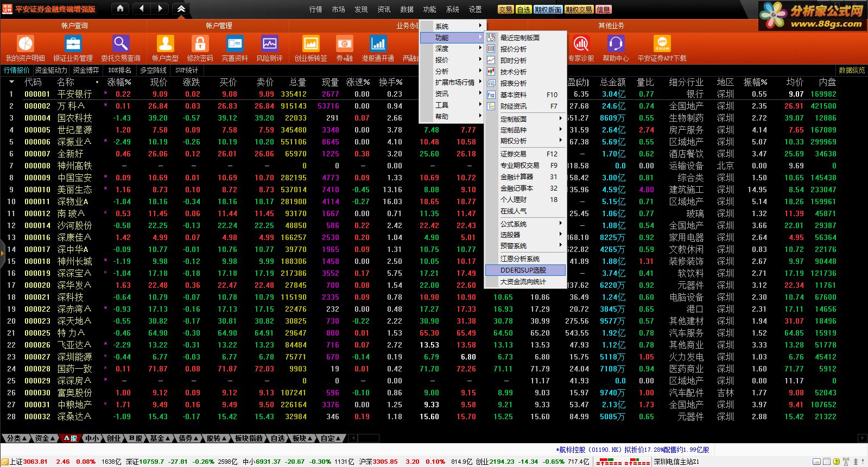The image size is (868, 467).
Task: Switch to DDE排名 tab
Action: (x=119, y=70)
